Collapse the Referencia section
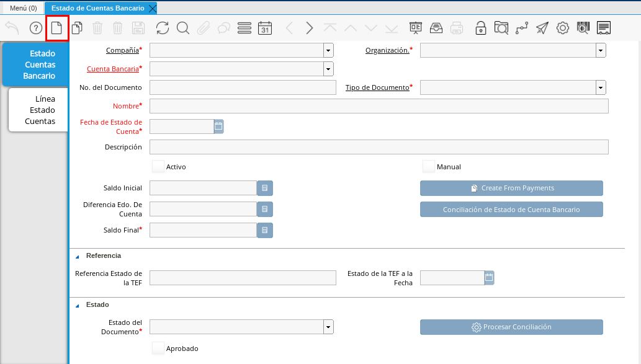This screenshot has width=641, height=364. point(78,257)
